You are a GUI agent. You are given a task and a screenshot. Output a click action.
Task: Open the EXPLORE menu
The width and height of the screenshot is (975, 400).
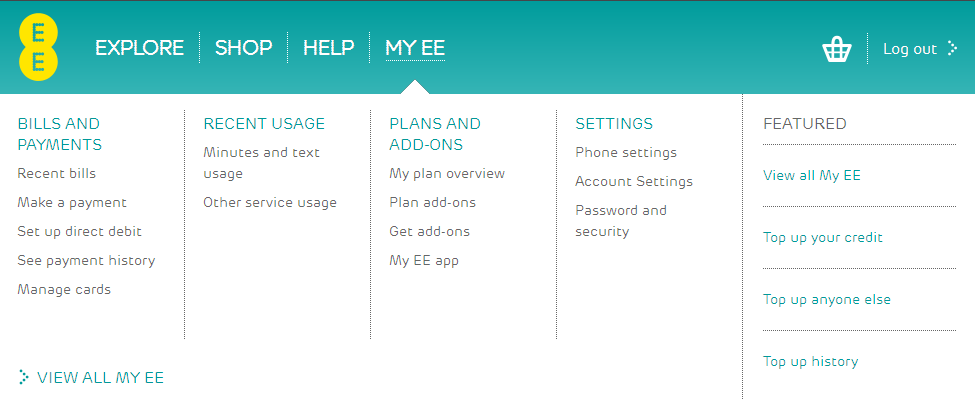(140, 48)
